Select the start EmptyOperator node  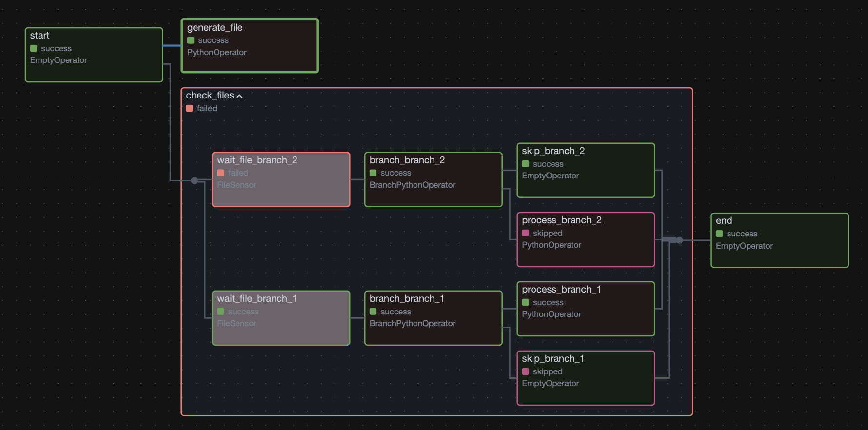[94, 55]
